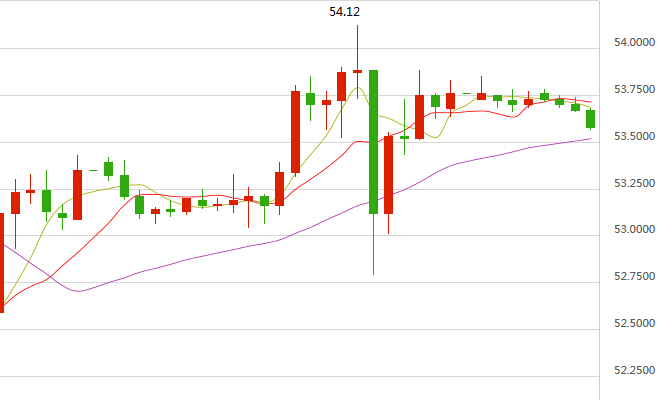Select the 52.250 price axis label
This screenshot has width=670, height=400.
tap(636, 371)
